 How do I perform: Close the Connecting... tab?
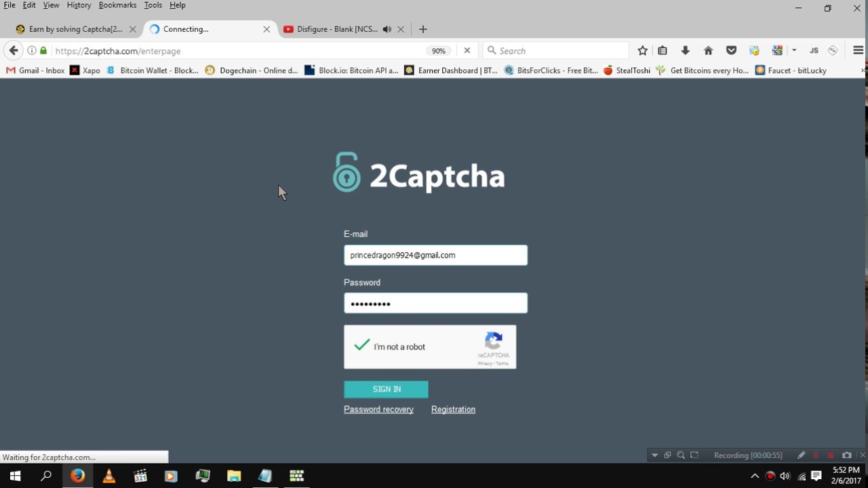pyautogui.click(x=267, y=29)
